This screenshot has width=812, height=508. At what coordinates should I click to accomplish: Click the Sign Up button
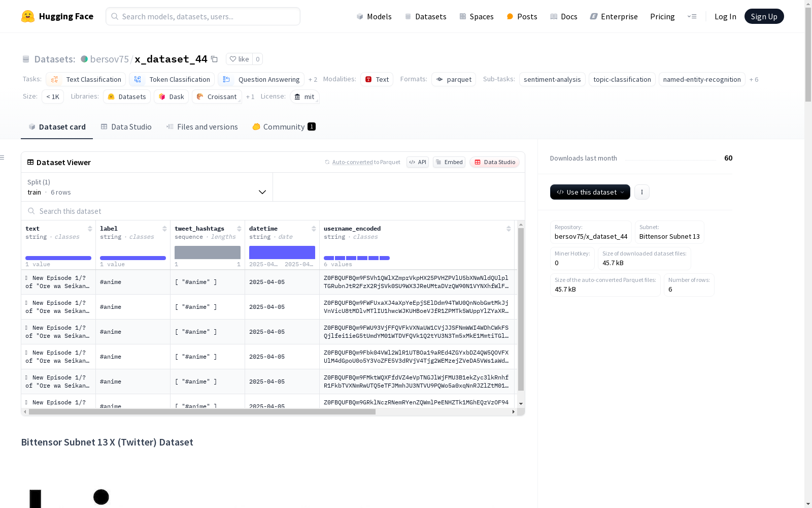pos(764,16)
